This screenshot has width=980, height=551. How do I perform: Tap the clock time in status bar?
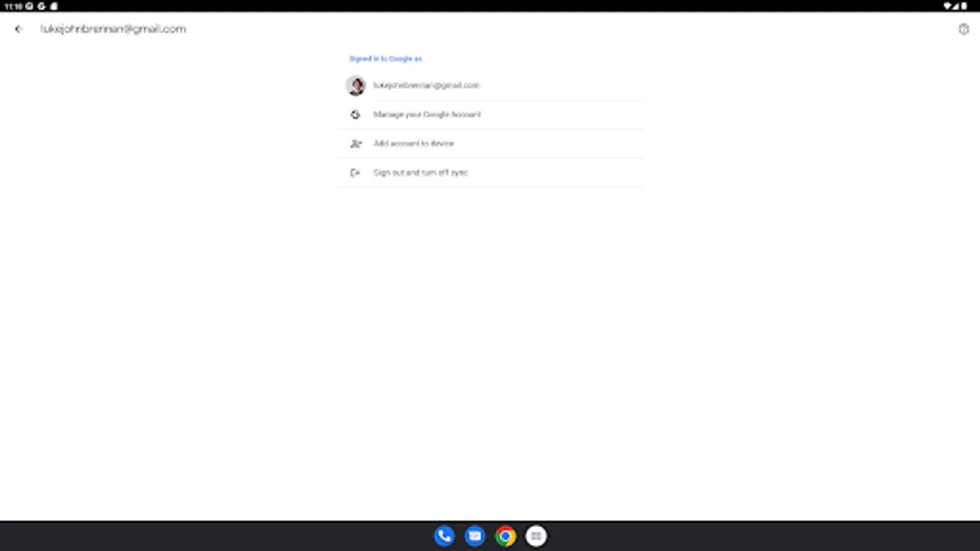[13, 6]
